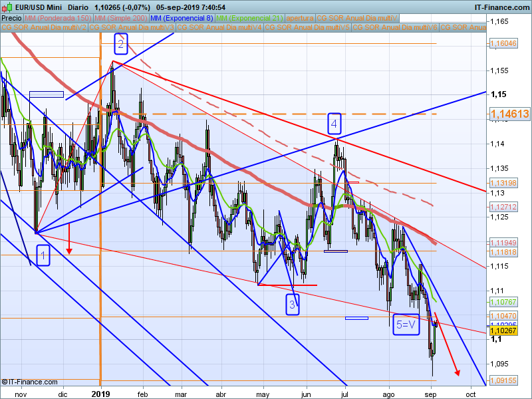Click the 1,11818 orange price label

coord(503,252)
